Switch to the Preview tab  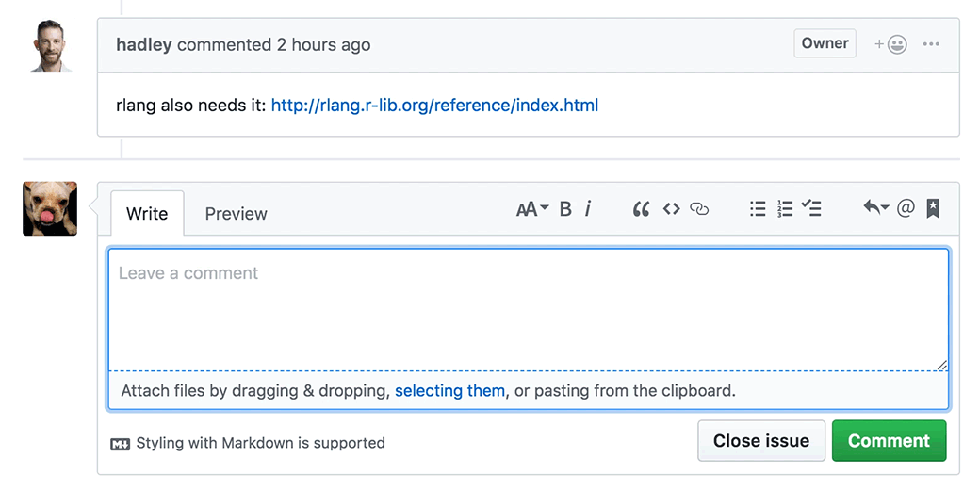pos(236,214)
